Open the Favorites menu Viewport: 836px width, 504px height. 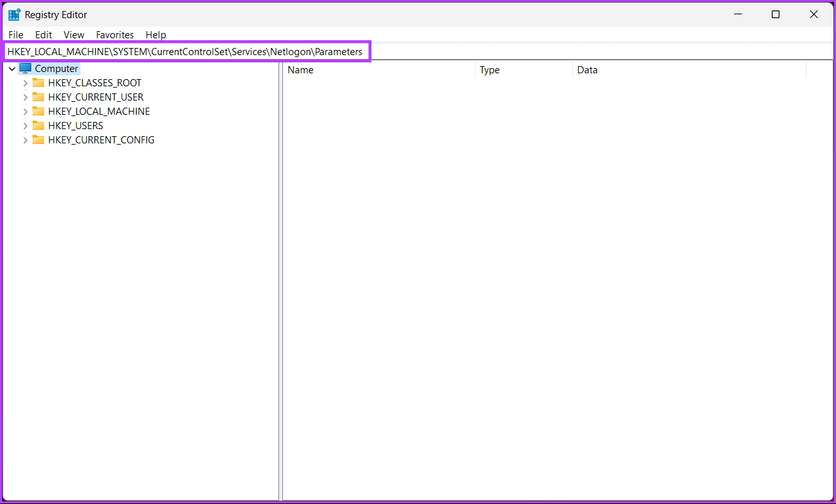[115, 35]
